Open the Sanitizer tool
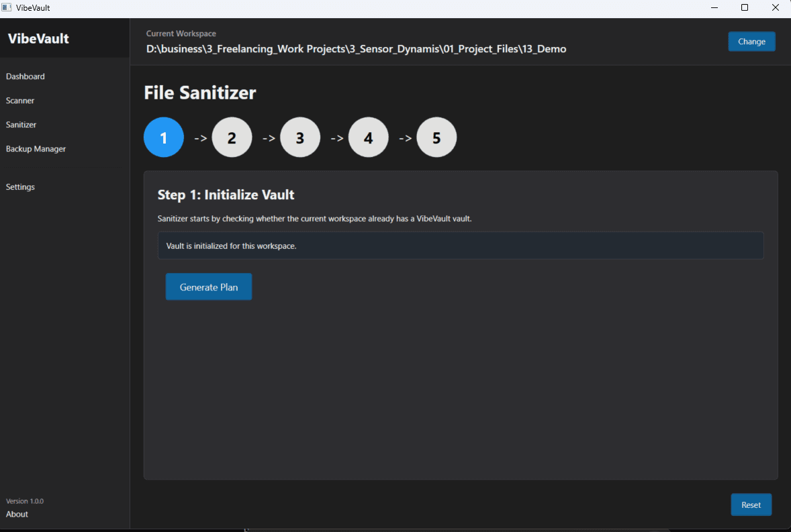Image resolution: width=791 pixels, height=532 pixels. click(21, 124)
